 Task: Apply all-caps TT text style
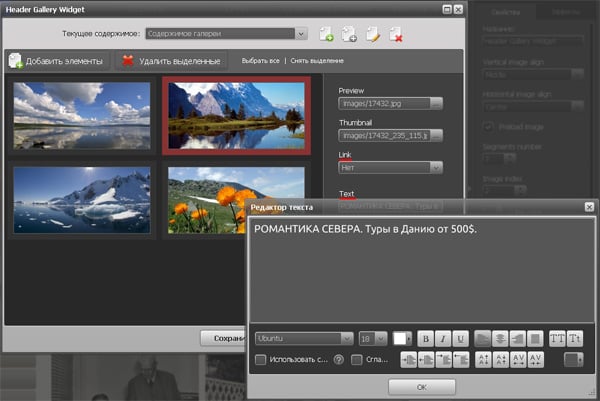click(x=557, y=339)
